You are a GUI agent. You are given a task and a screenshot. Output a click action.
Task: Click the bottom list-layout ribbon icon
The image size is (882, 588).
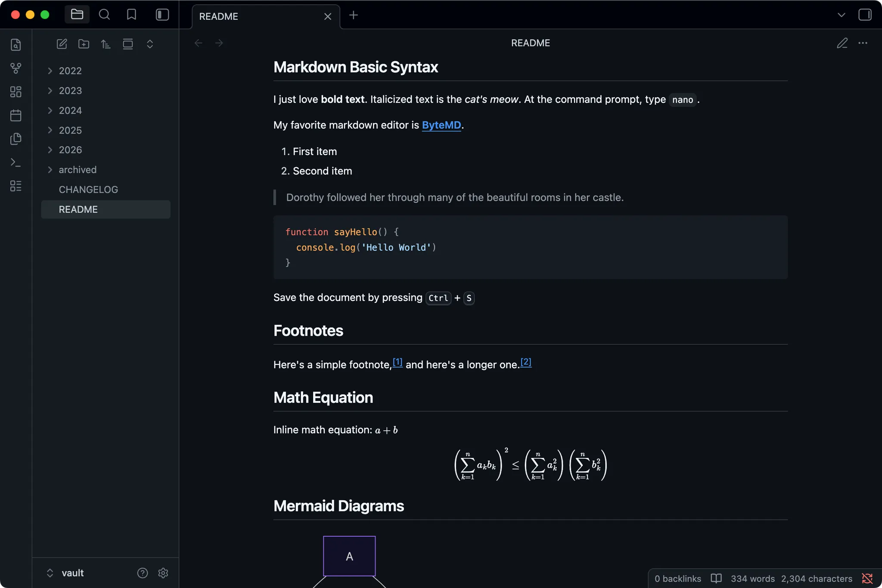(x=16, y=186)
